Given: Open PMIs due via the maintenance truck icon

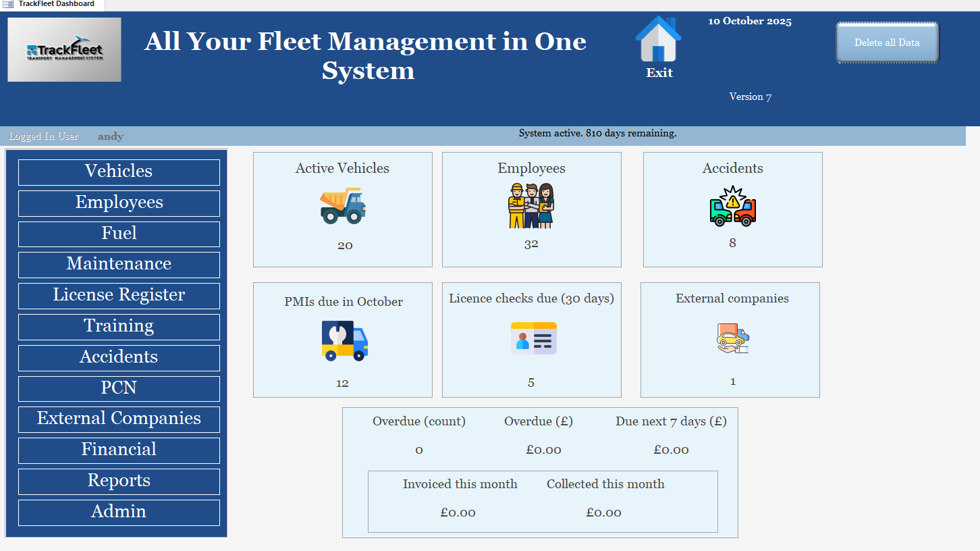Looking at the screenshot, I should [343, 340].
